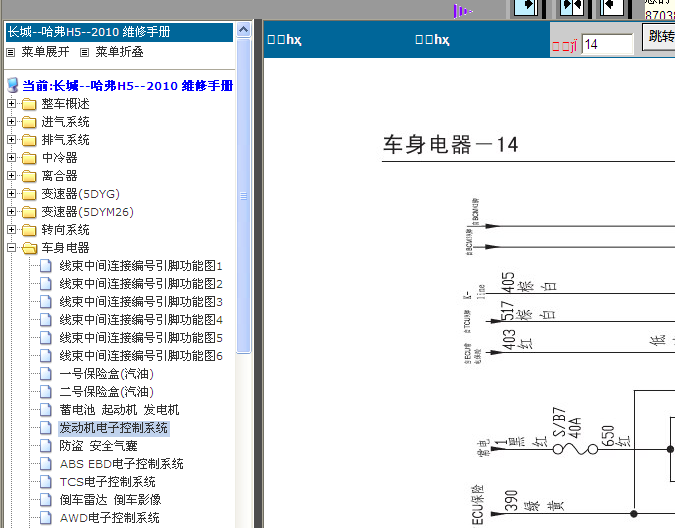Open TCS电子控制系统 page
The width and height of the screenshot is (675, 528).
pyautogui.click(x=108, y=482)
